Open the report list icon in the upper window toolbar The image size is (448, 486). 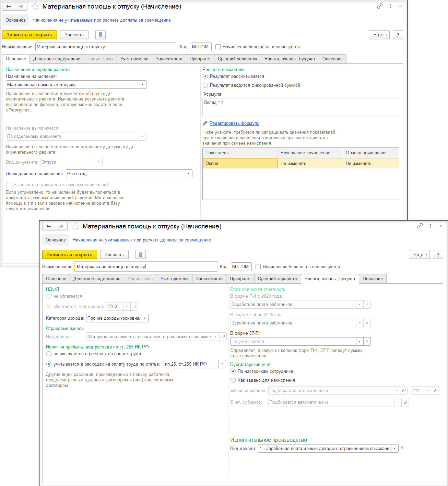[x=100, y=35]
